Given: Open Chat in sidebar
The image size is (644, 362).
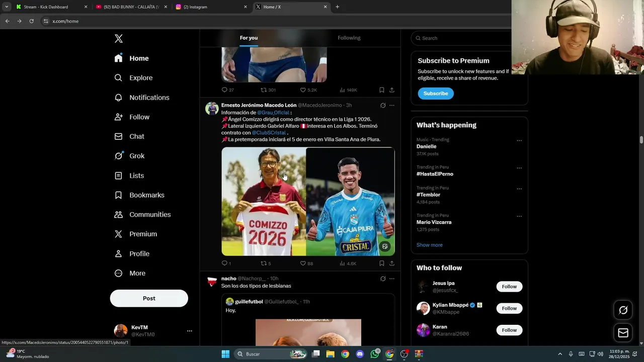Looking at the screenshot, I should click(129, 136).
